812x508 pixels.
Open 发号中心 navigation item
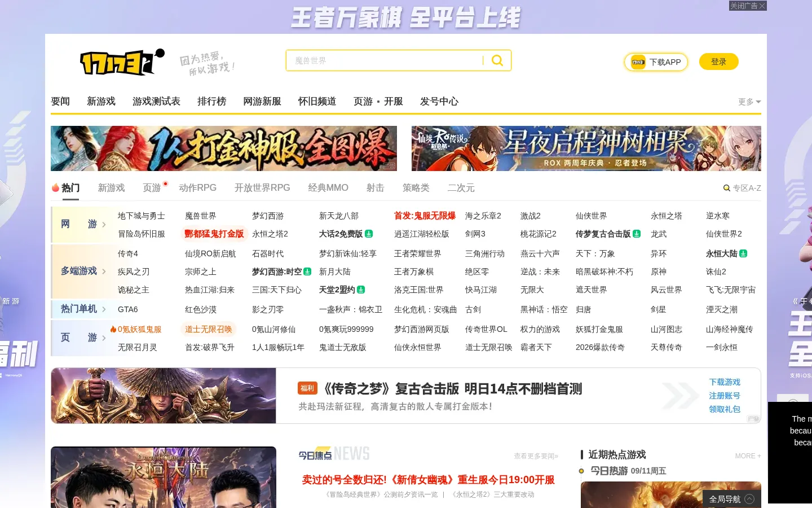click(x=439, y=101)
